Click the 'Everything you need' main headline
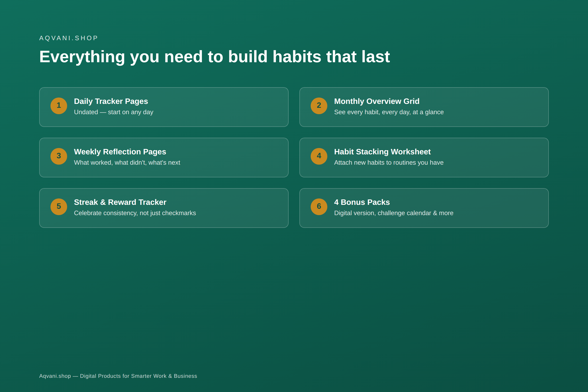This screenshot has height=392, width=588. [215, 57]
